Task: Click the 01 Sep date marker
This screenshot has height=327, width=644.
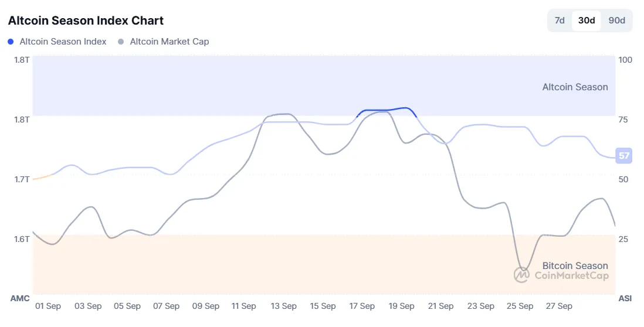Action: pos(48,306)
